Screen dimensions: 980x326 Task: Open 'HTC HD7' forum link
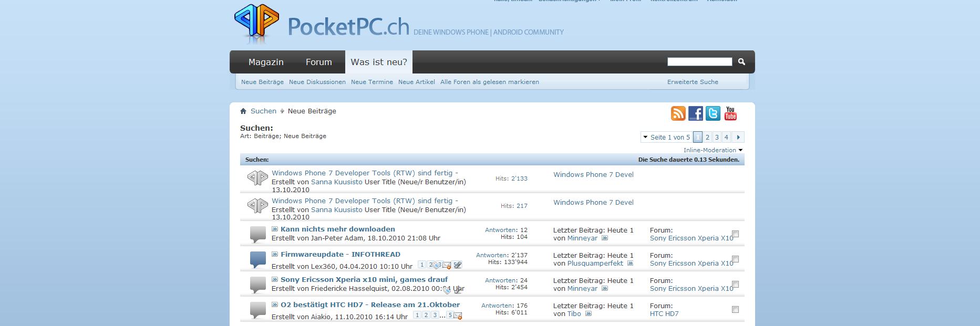(x=664, y=314)
